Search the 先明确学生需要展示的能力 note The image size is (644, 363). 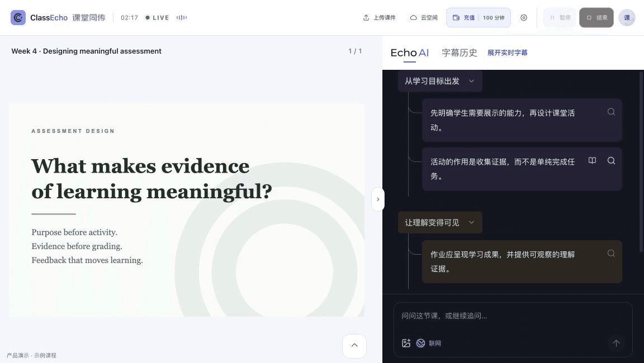point(611,112)
